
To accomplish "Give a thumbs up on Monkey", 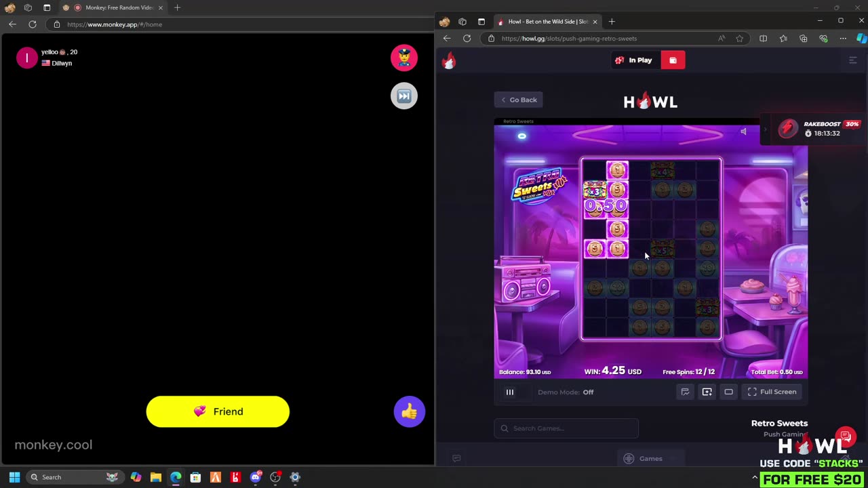I will point(409,411).
